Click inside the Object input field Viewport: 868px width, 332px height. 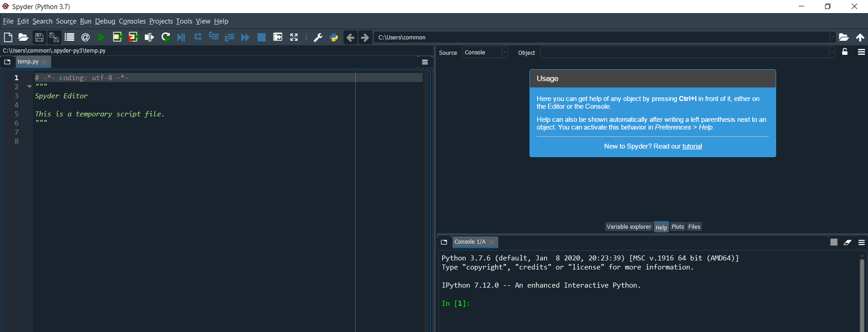685,53
